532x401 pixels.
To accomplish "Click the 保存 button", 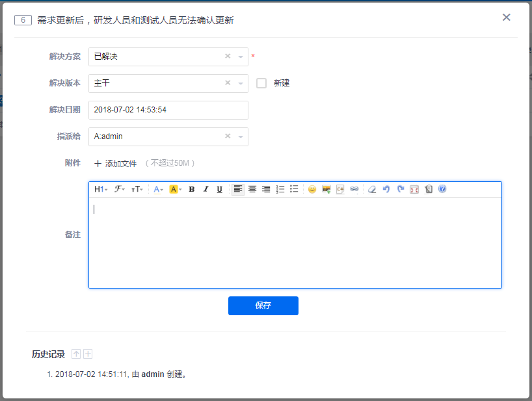I will pos(263,305).
